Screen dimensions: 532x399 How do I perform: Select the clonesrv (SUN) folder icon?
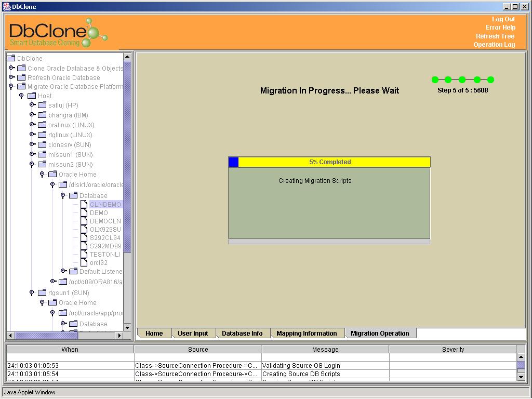coord(42,144)
